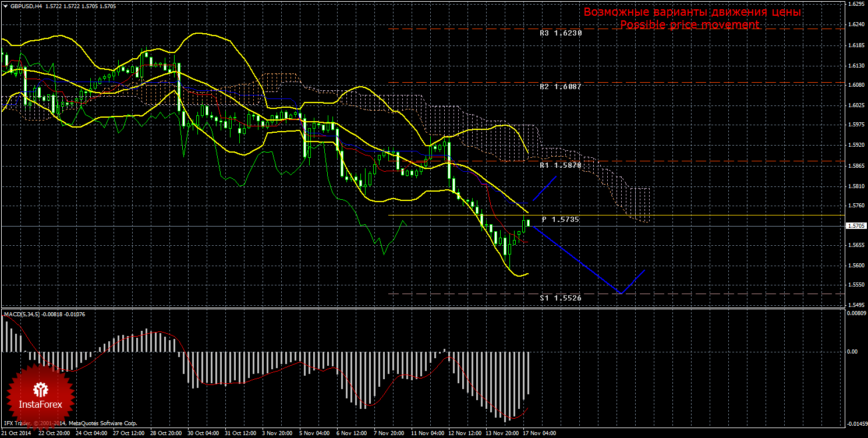Open the chart menu triangle beside GBPUSD,H4
The width and height of the screenshot is (868, 438).
pyautogui.click(x=5, y=6)
